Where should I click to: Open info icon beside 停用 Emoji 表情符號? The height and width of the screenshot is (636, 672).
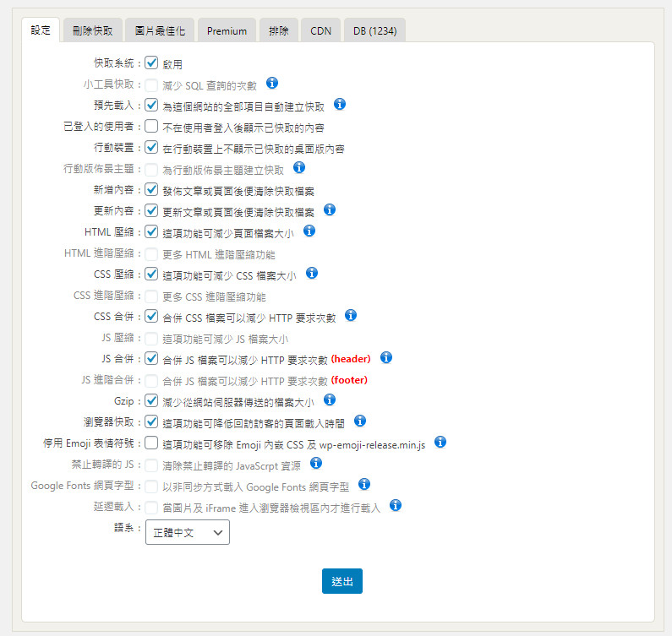pos(440,442)
